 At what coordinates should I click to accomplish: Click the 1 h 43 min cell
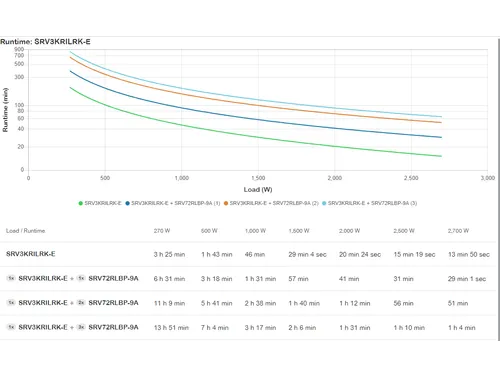(x=217, y=254)
